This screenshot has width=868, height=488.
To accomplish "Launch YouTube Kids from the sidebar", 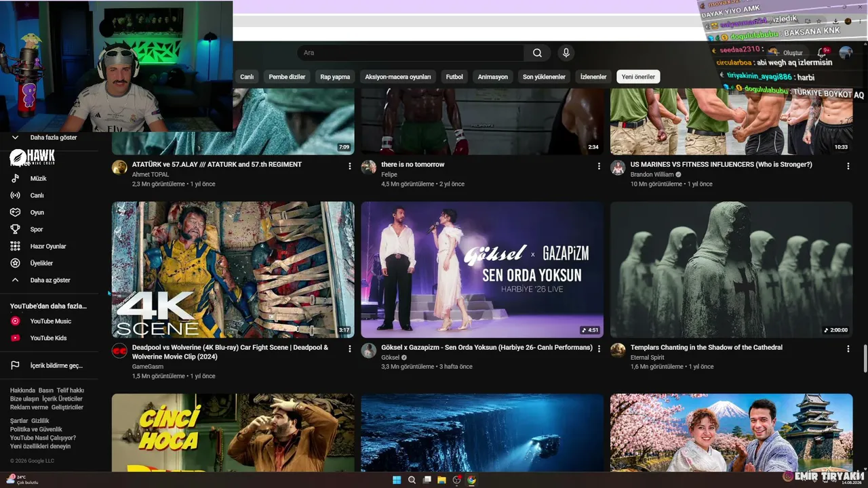I will click(48, 338).
